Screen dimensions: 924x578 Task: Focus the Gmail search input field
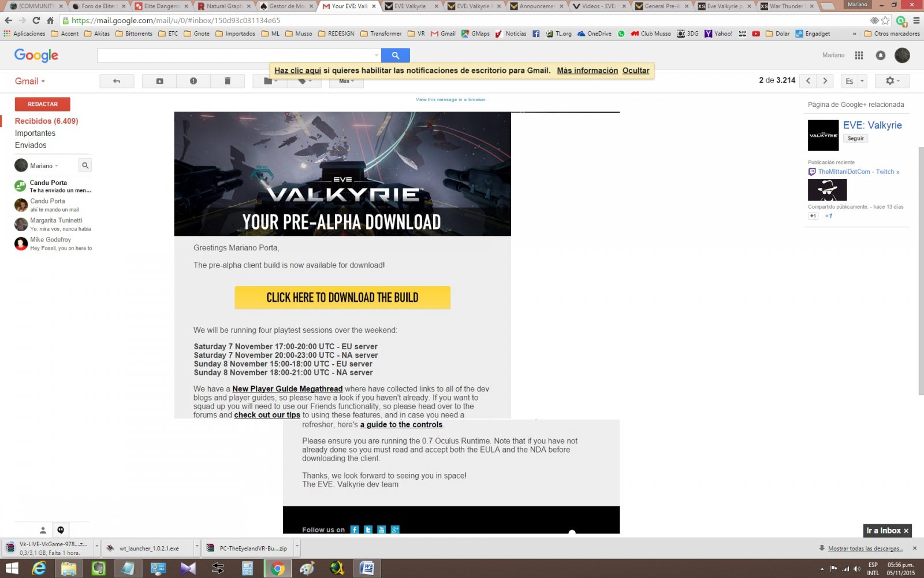(234, 55)
